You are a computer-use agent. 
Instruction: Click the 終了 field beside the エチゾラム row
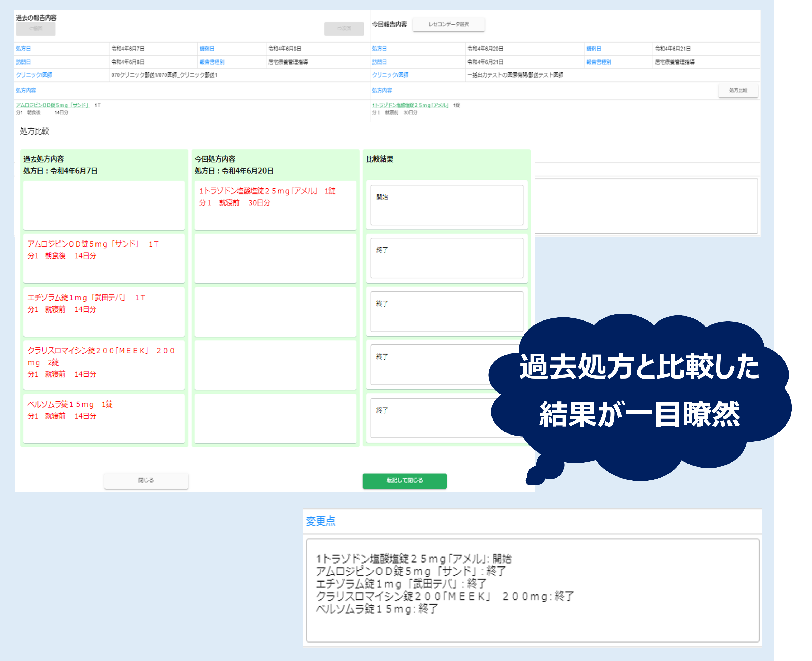[447, 312]
